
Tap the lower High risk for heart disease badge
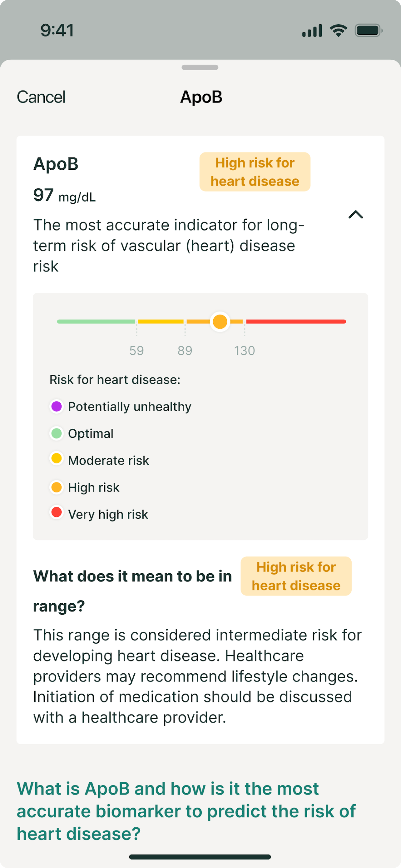pyautogui.click(x=296, y=576)
